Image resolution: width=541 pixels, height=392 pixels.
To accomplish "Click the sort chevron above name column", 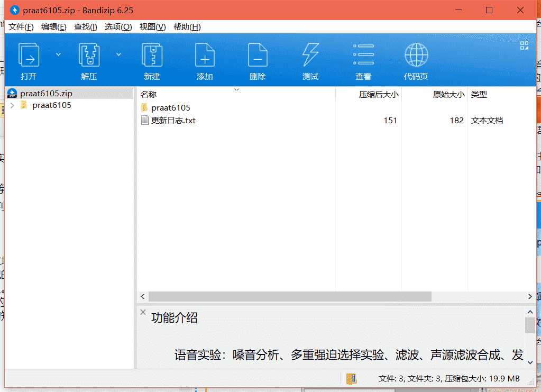I will 237,90.
